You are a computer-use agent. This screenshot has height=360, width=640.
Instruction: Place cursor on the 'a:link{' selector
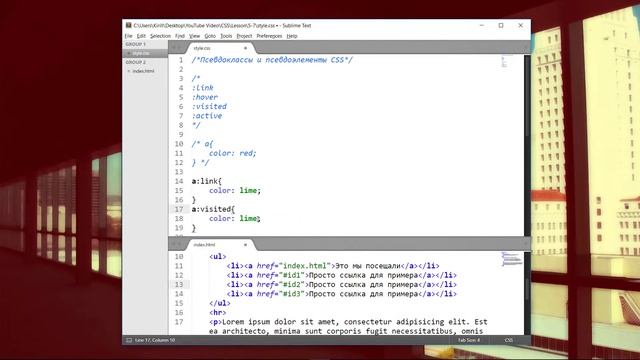click(x=207, y=181)
